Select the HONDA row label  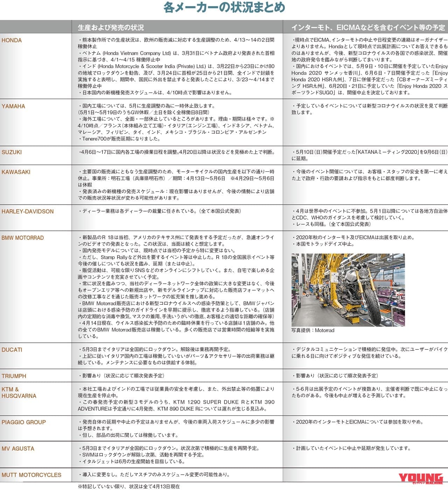point(11,40)
